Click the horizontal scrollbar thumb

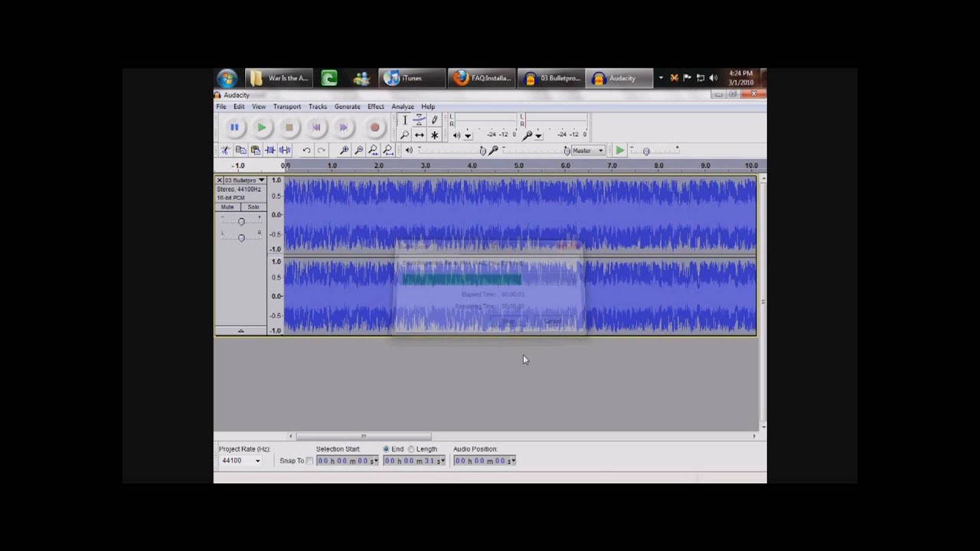coord(364,436)
